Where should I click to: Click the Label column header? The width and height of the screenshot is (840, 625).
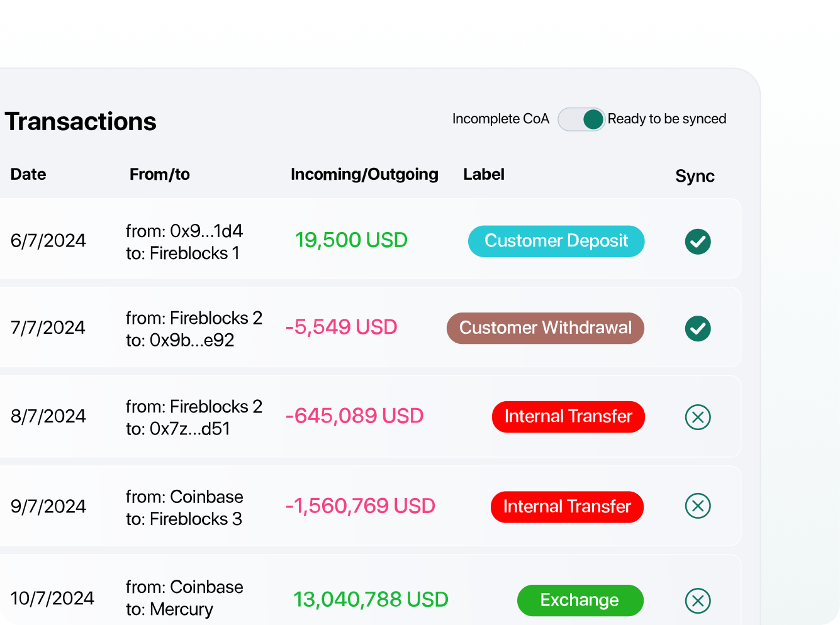coord(484,174)
